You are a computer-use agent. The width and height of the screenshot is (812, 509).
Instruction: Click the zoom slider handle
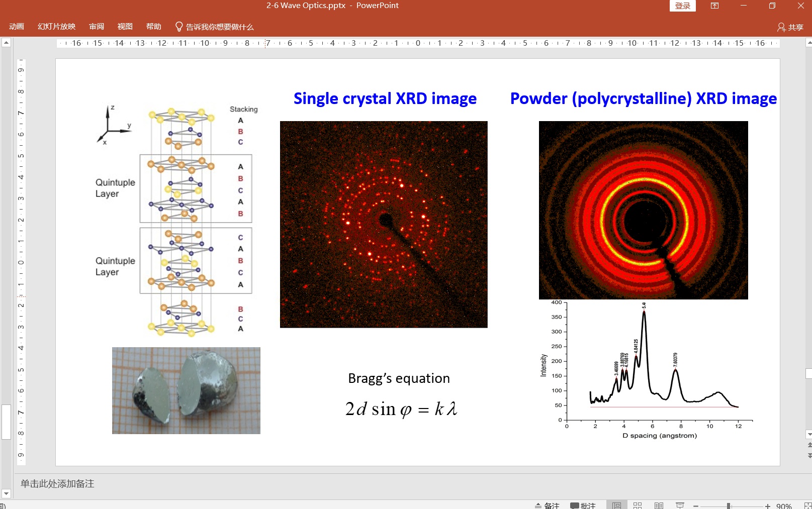coord(729,506)
